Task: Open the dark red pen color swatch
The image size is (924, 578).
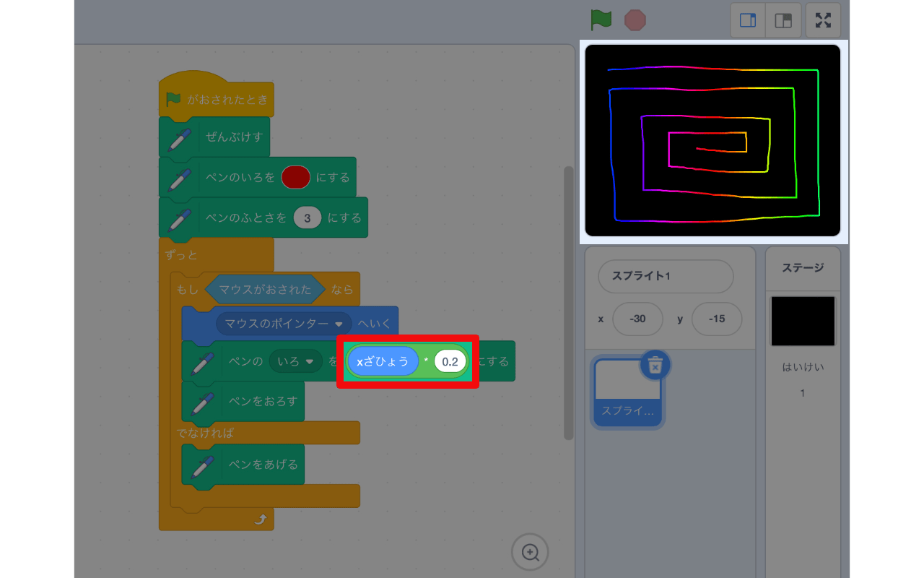Action: (x=295, y=177)
